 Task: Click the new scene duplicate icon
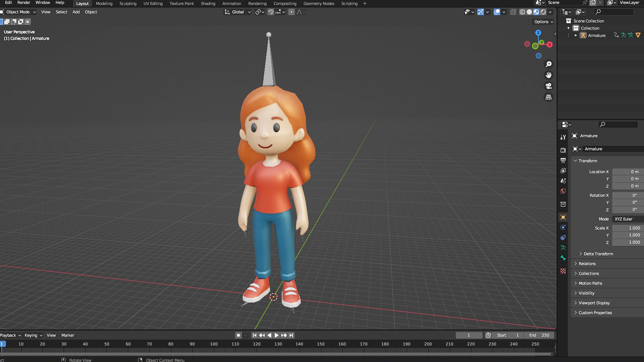[x=593, y=3]
